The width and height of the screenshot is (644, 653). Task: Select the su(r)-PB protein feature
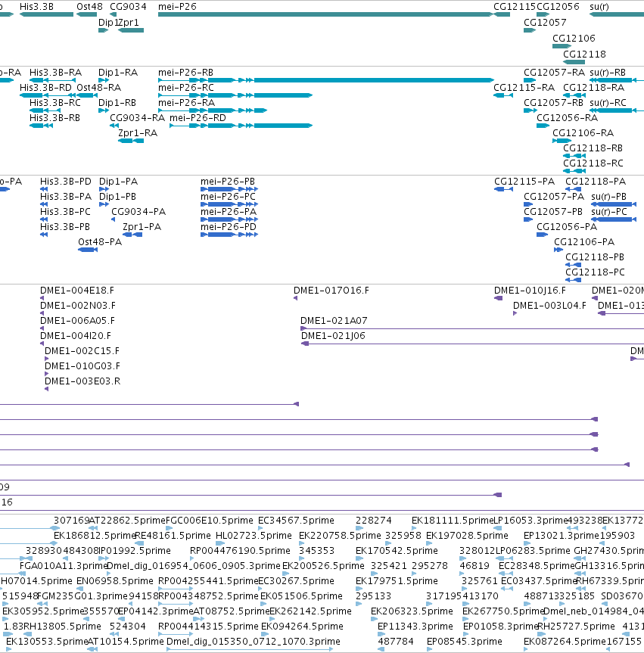[x=614, y=204]
